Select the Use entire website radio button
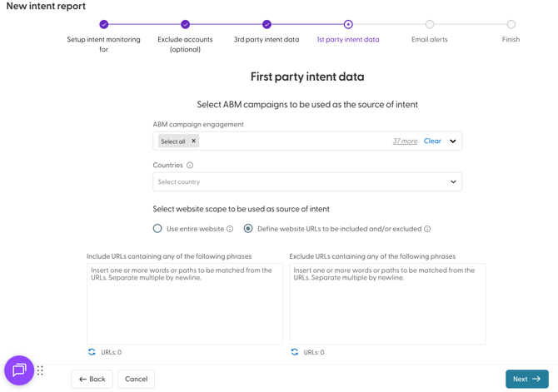Screen dimensions: 558x392 click(157, 228)
